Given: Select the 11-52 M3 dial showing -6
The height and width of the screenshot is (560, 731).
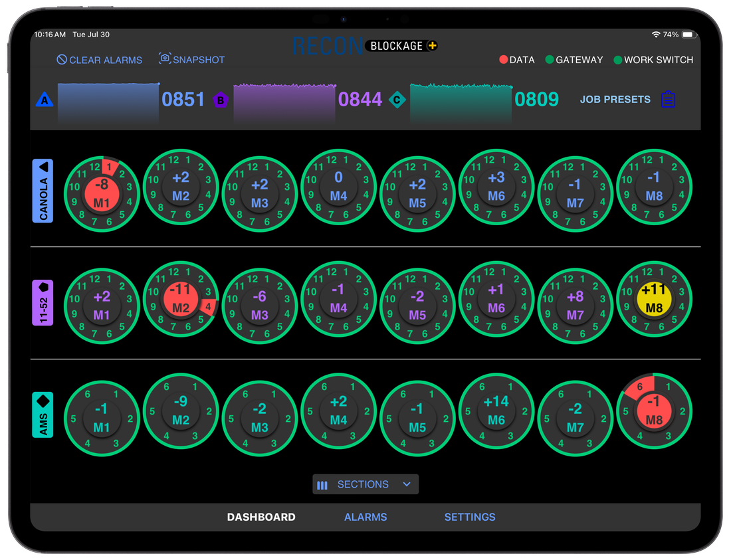Looking at the screenshot, I should pos(260,306).
